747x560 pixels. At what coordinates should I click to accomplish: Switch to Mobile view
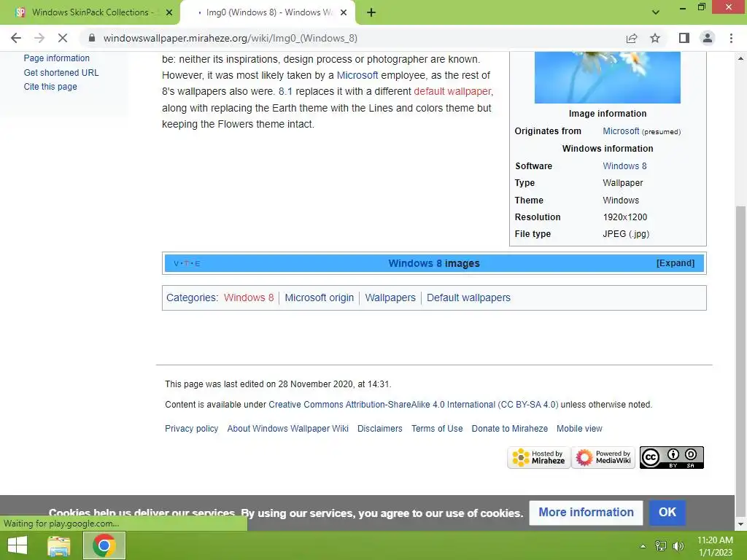tap(579, 429)
